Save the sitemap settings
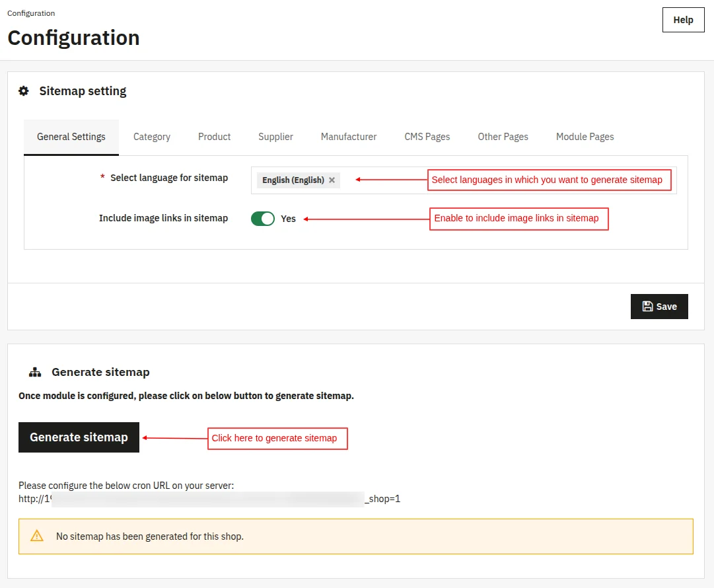Viewport: 714px width, 588px height. pos(659,307)
